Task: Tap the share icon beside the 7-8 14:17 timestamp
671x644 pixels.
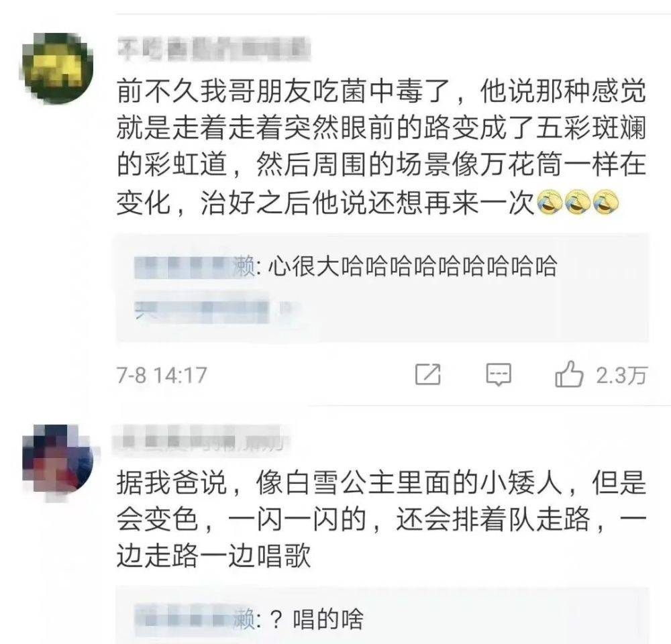Action: (x=428, y=374)
